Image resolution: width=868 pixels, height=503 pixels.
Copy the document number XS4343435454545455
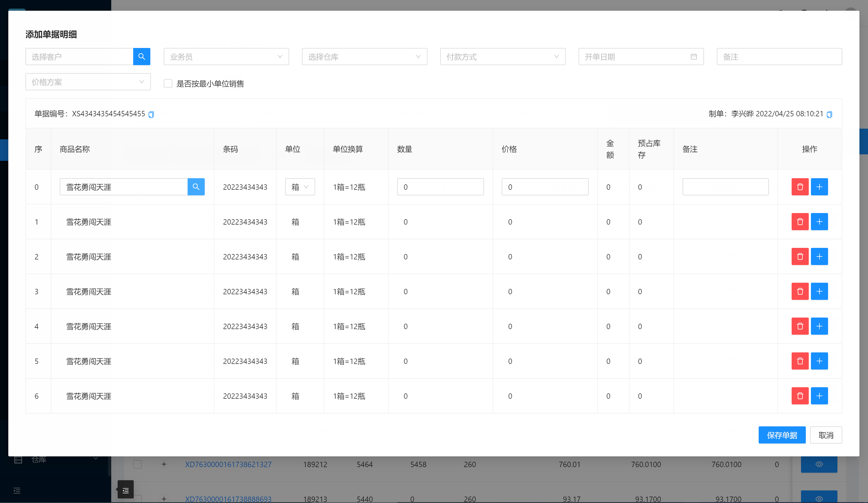[x=151, y=114]
